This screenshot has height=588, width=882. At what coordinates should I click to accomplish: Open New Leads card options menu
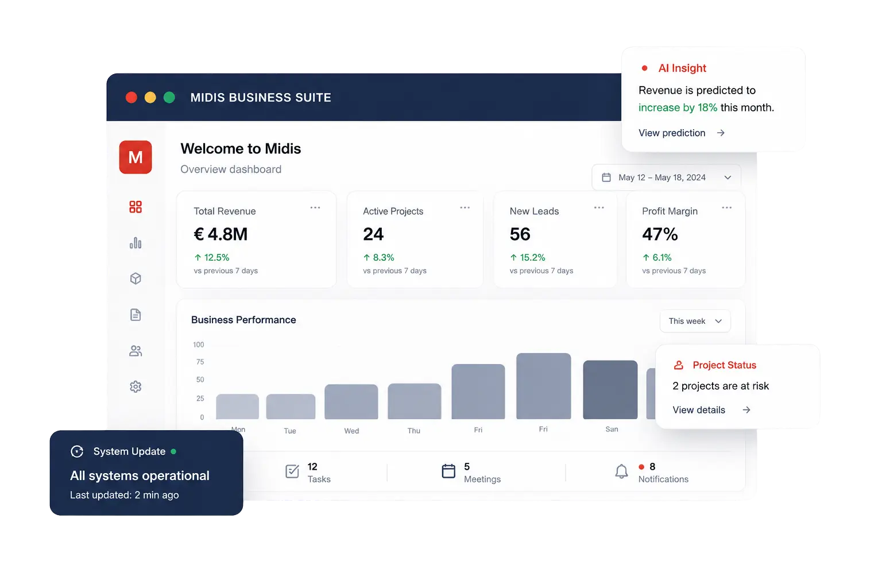(599, 207)
